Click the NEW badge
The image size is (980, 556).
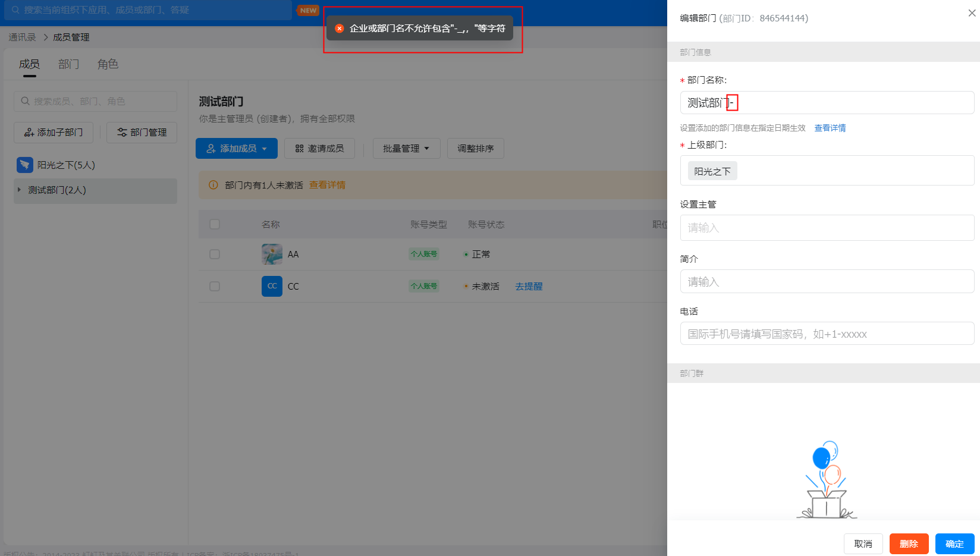(x=308, y=10)
